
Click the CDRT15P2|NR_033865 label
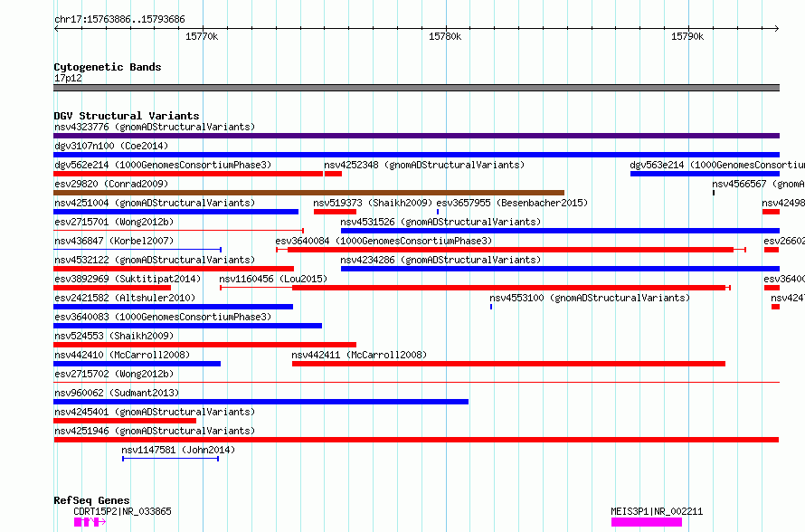123,511
